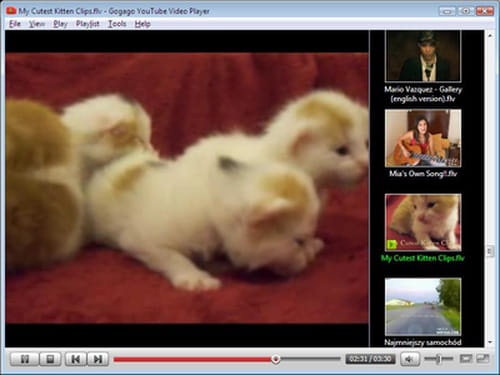Viewport: 500px width, 375px height.
Task: Open the File menu
Action: point(15,24)
